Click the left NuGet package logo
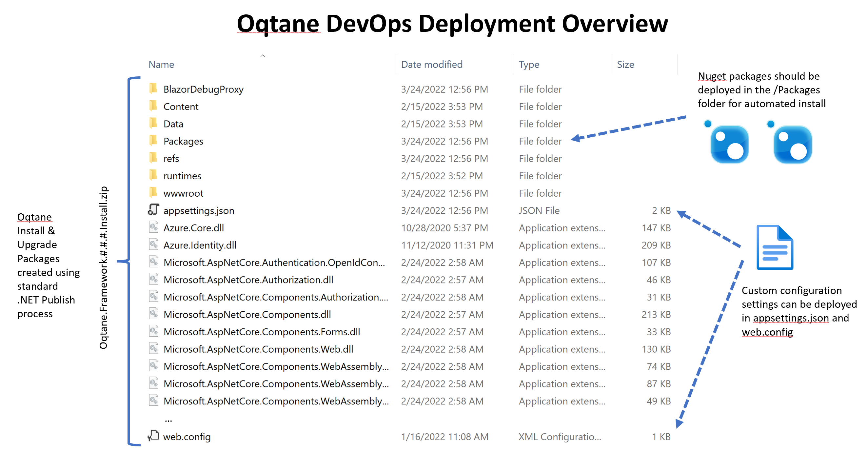Screen dimensions: 868x468 coord(727,142)
